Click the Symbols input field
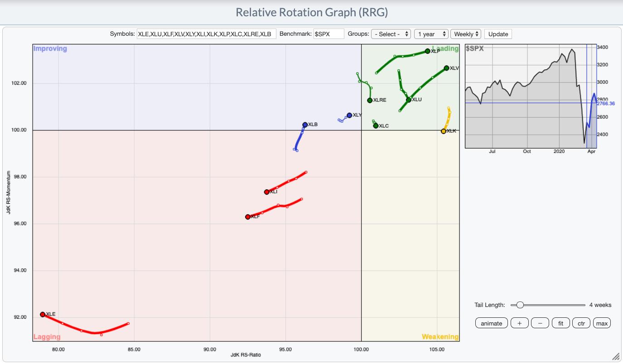The height and width of the screenshot is (364, 623). 207,34
